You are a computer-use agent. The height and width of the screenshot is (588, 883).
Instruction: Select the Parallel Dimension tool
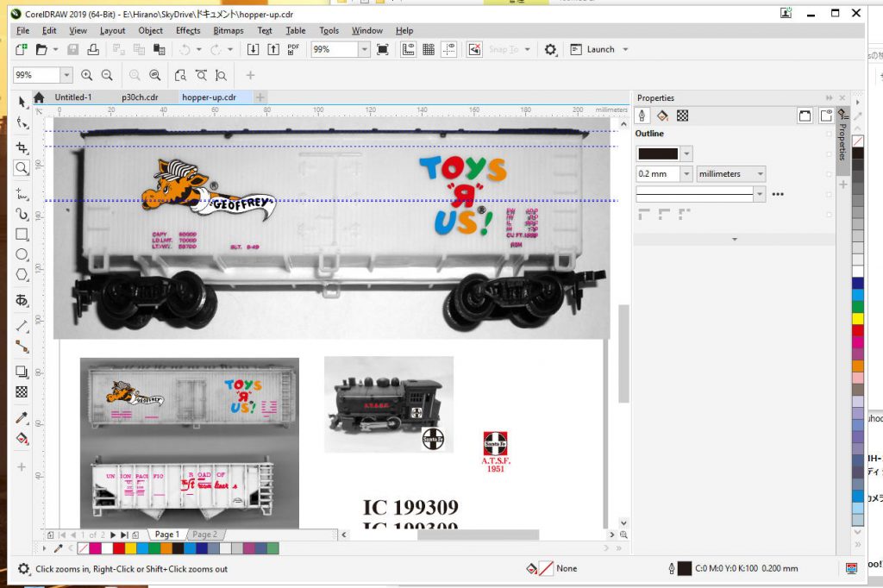coord(22,326)
